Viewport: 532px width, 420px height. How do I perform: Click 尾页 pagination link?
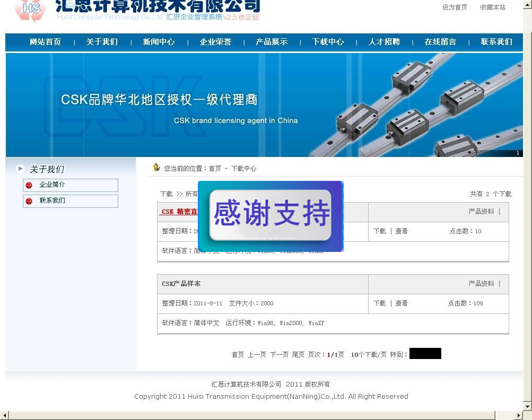tap(298, 355)
